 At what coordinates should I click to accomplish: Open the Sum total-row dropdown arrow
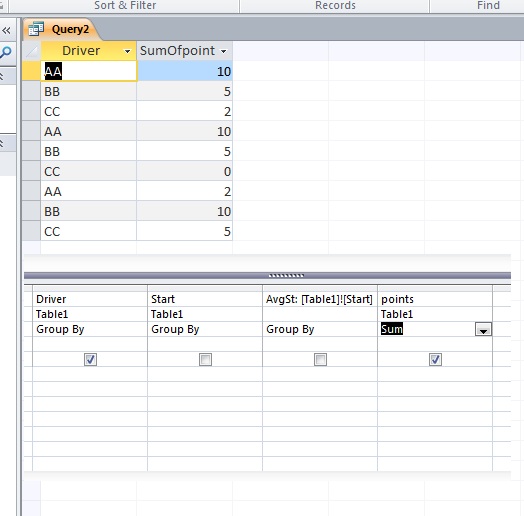(483, 330)
